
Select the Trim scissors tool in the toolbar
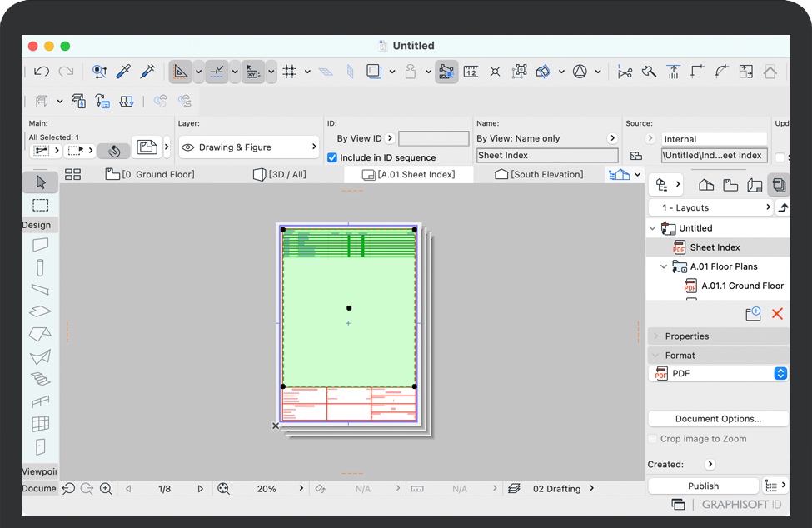(x=625, y=71)
